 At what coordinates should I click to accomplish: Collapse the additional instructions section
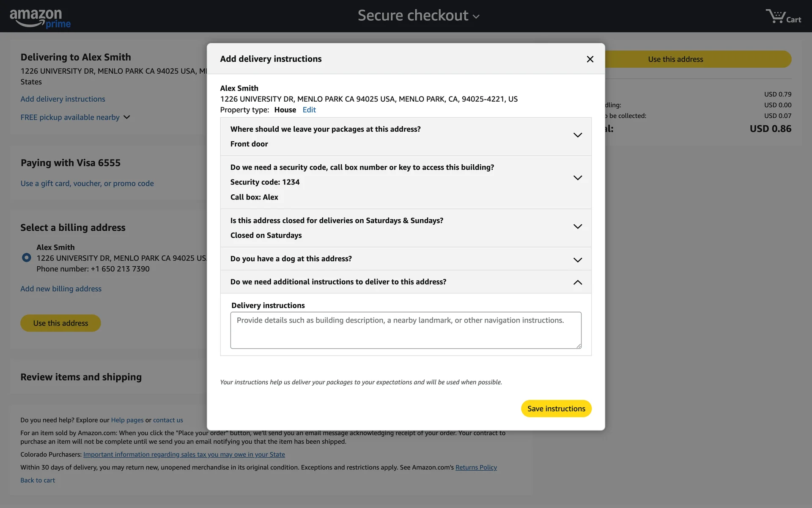577,282
